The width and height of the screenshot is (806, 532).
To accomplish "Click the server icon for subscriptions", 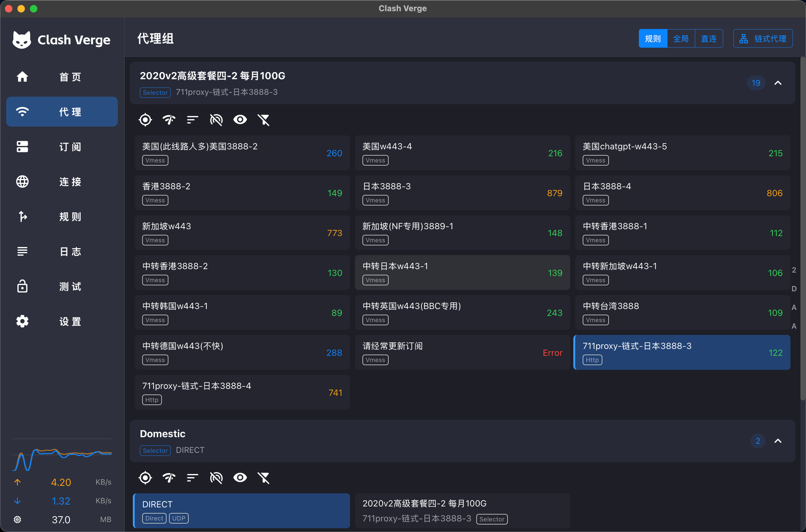I will (22, 147).
